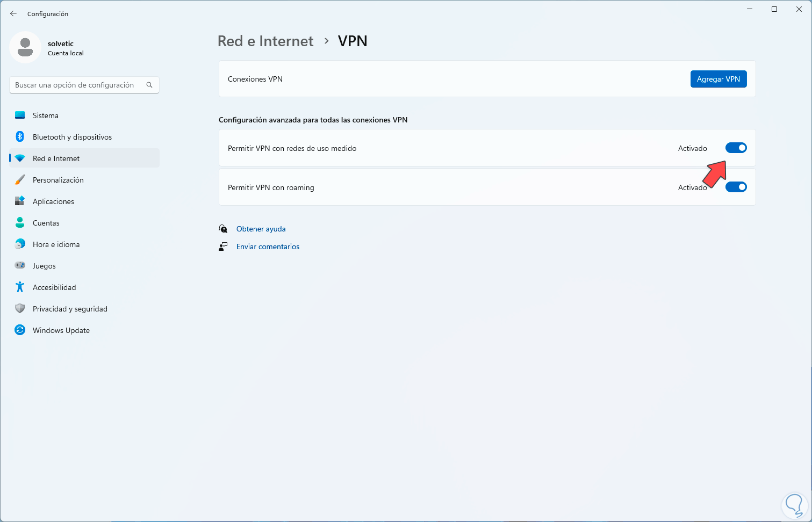Open the solvetic account profile picture
The width and height of the screenshot is (812, 522).
(x=25, y=47)
